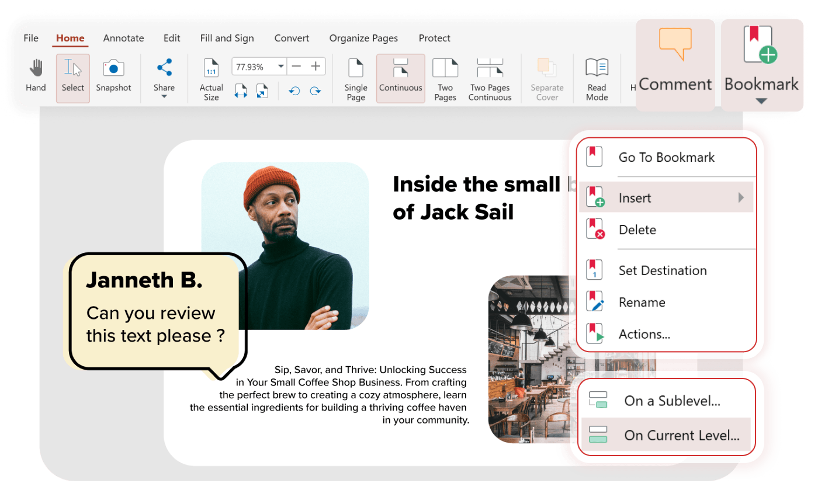Click the Insert bookmark menu item

[x=667, y=197]
